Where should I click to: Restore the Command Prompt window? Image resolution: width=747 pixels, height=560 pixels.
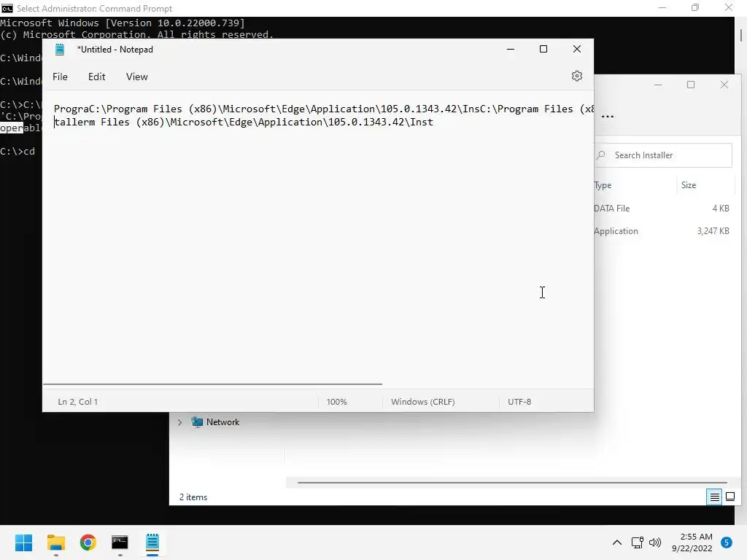point(695,7)
